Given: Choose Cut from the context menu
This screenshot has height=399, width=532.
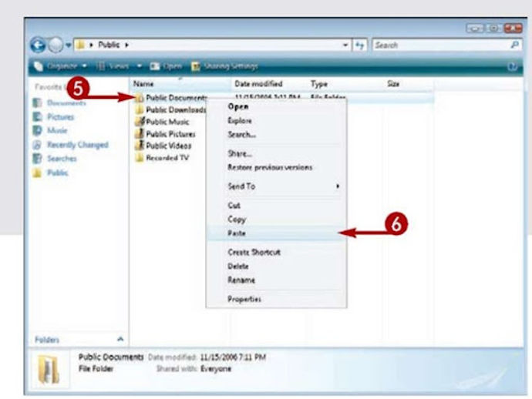Looking at the screenshot, I should point(276,206).
